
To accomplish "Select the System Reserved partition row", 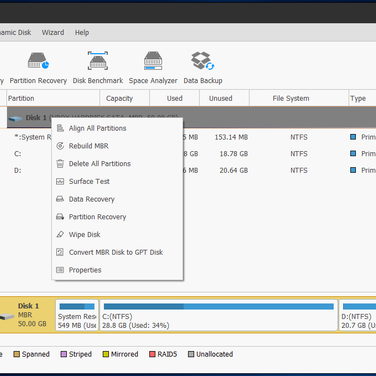I will (188, 137).
